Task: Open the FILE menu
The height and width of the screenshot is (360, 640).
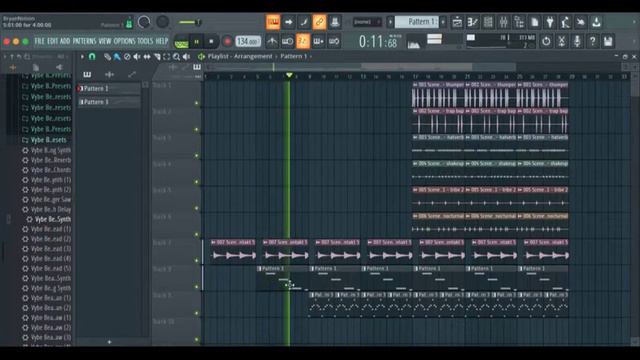Action: click(x=40, y=41)
